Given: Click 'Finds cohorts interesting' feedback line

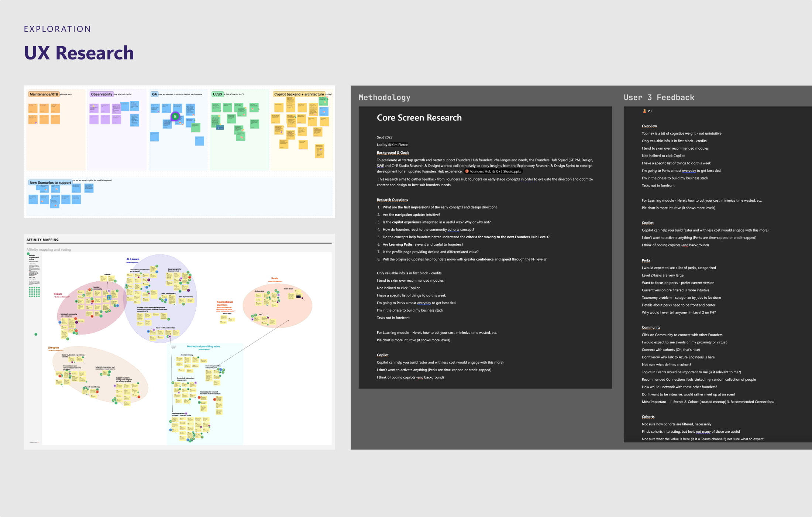Looking at the screenshot, I should coord(691,431).
